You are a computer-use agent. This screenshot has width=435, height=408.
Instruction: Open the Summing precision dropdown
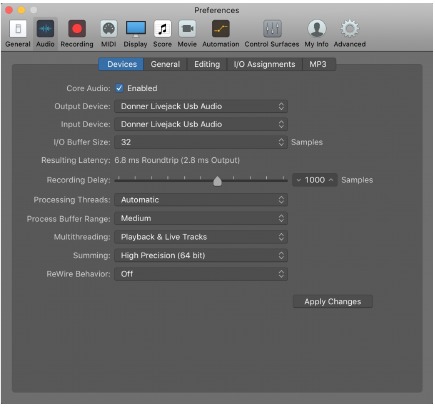tap(201, 256)
